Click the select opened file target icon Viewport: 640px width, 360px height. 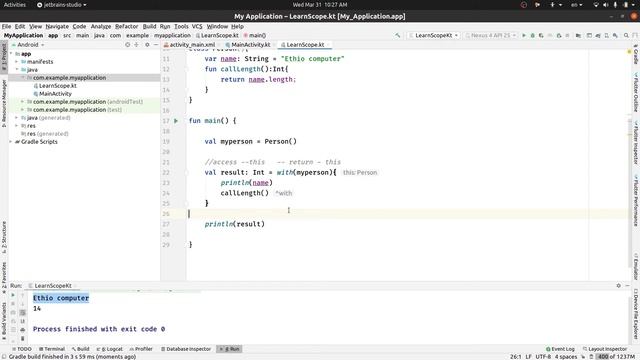coord(127,44)
